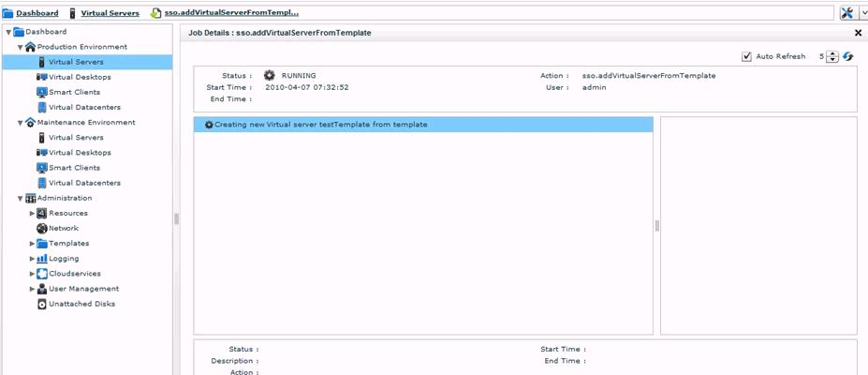Select Maintenance Environment gear-house icon
The width and height of the screenshot is (868, 375).
point(31,123)
